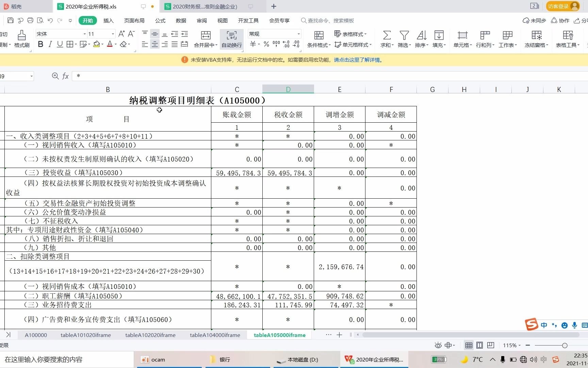Click the Decrease Indent icon
Screen dimensions: 588x368
click(175, 34)
